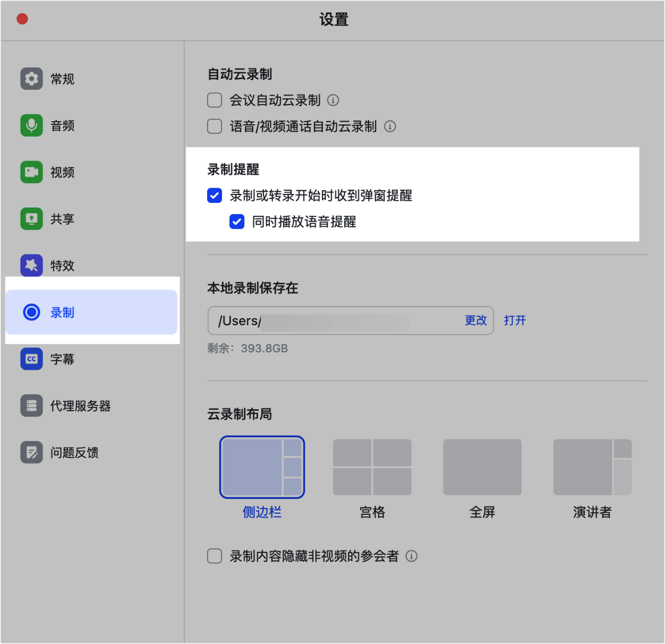Enable 会议自动云录制 checkbox
This screenshot has height=644, width=665.
[215, 100]
